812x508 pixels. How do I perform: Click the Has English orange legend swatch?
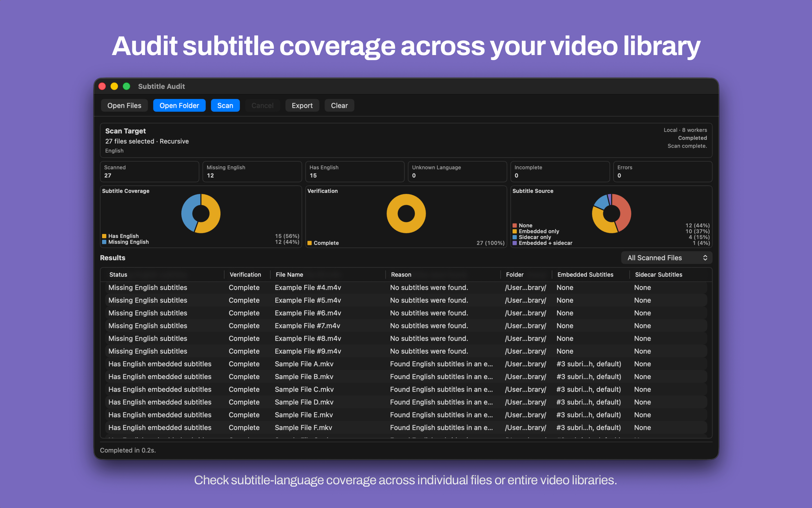pyautogui.click(x=104, y=236)
